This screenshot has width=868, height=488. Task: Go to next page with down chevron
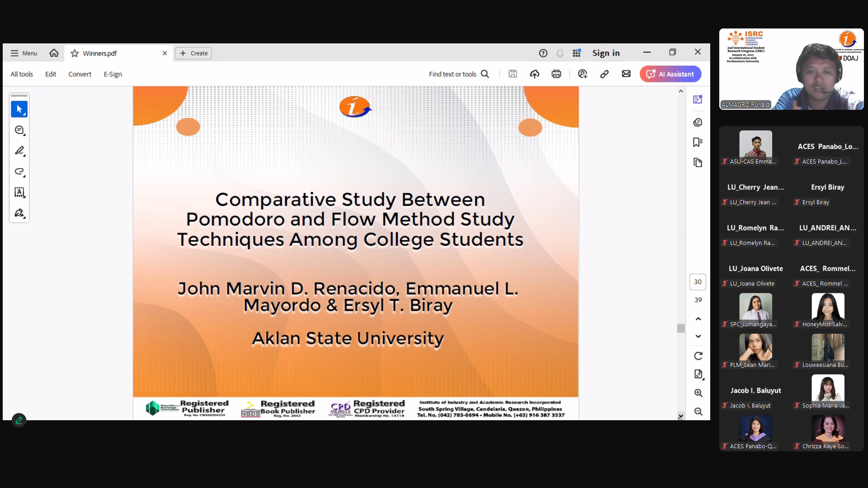click(698, 336)
